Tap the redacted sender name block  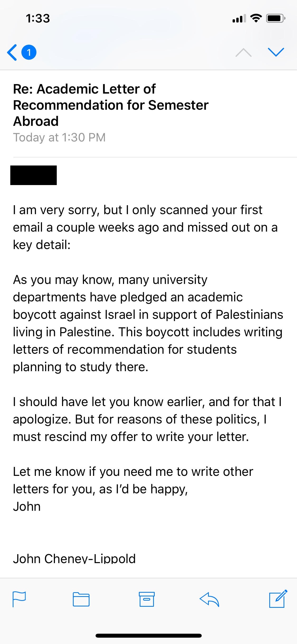coord(34,175)
